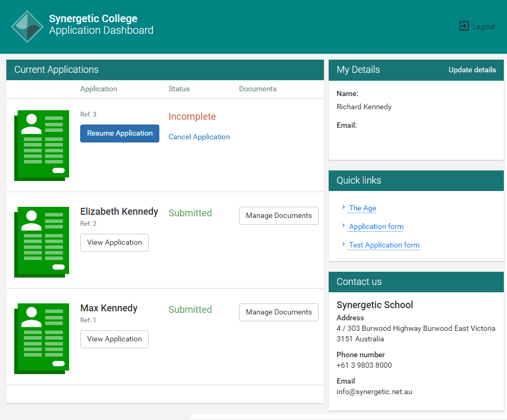The width and height of the screenshot is (507, 420).
Task: Open the Test Application form link
Action: pyautogui.click(x=384, y=245)
